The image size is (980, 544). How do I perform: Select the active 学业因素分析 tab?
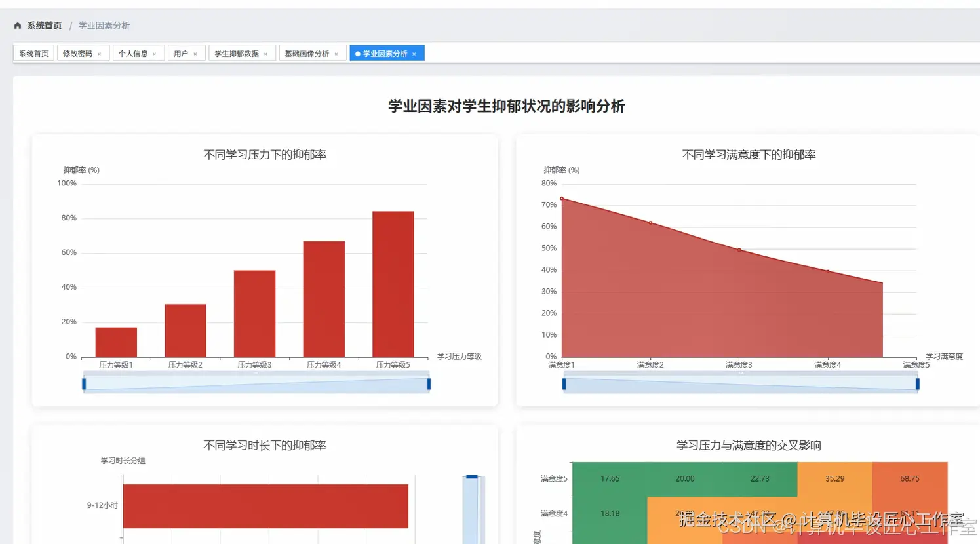tap(385, 54)
